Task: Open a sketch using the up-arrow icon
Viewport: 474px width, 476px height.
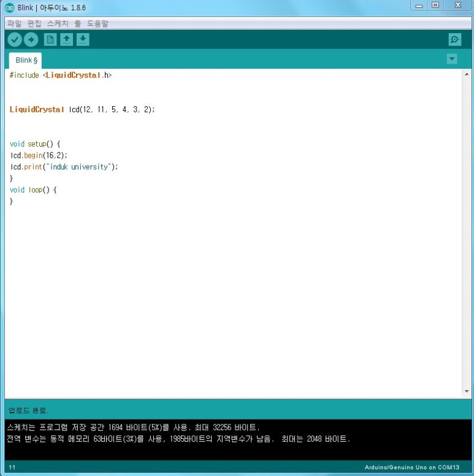Action: [66, 39]
